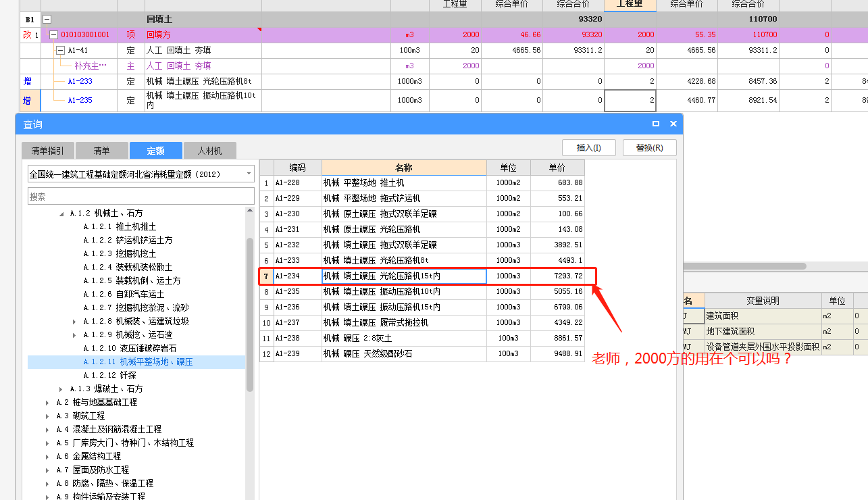
Task: Select A.1.2.10 液压锤破碎岩石
Action: pyautogui.click(x=130, y=349)
